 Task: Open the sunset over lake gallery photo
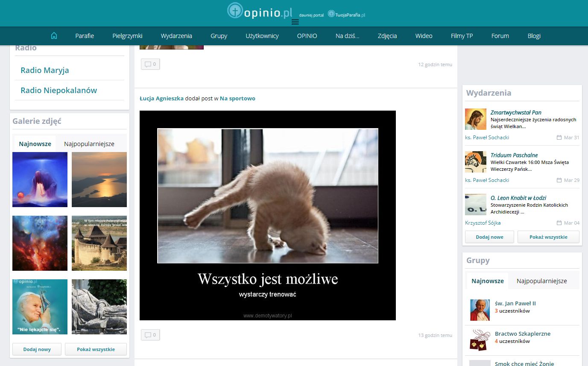99,179
